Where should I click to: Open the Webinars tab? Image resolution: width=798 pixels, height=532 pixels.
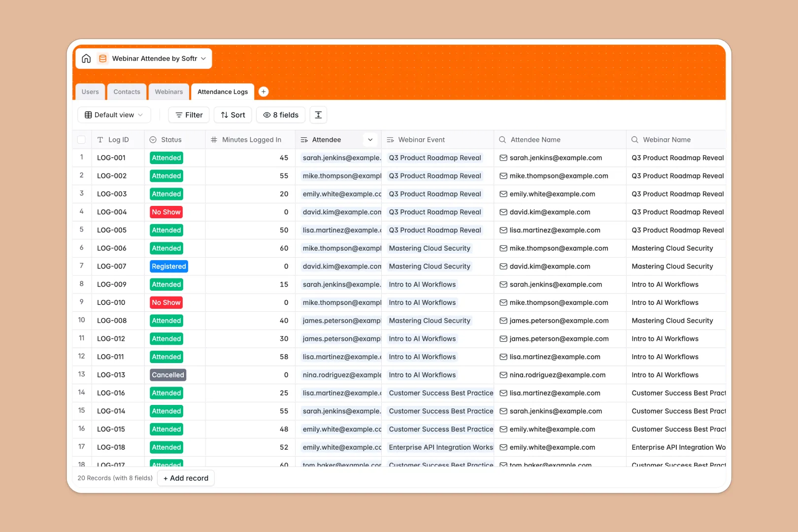[x=168, y=92]
